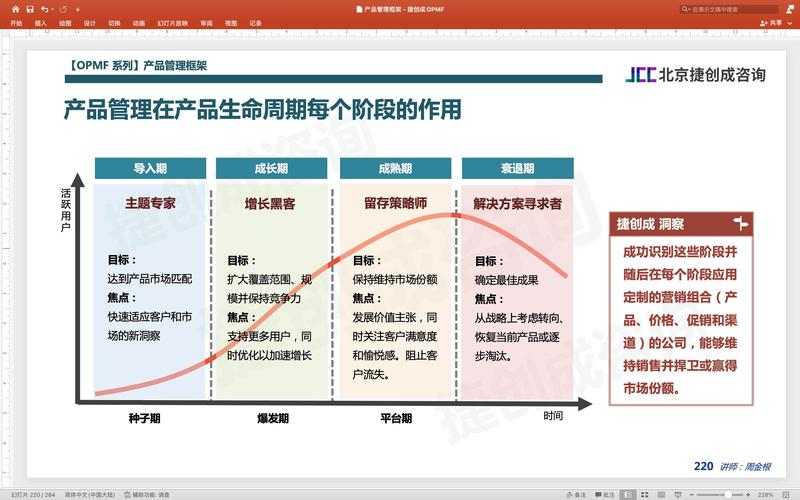Click the slide counter 幻灯片 220 / 284
The image size is (800, 500).
[33, 494]
